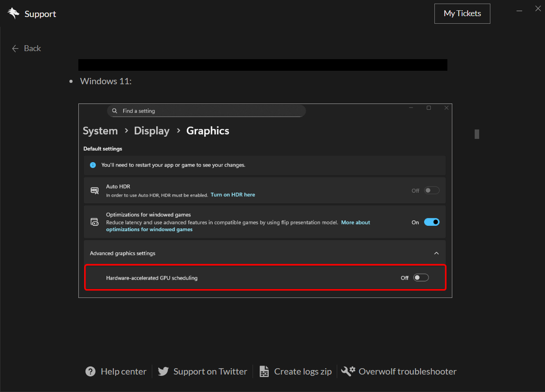Open Support on Twitter link

point(210,371)
